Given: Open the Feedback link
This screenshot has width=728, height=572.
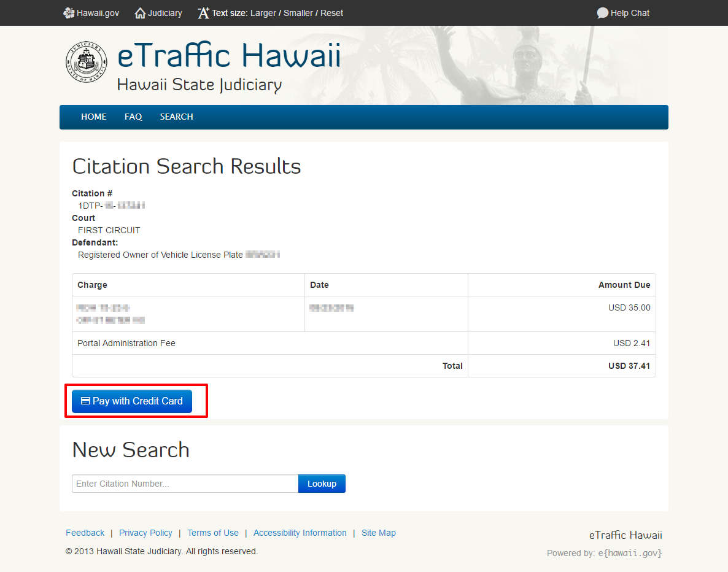Looking at the screenshot, I should [x=85, y=533].
